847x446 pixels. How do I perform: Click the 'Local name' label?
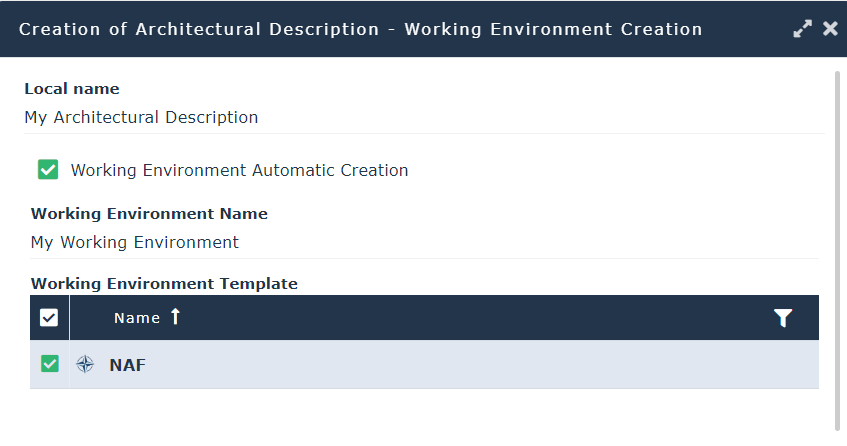72,89
